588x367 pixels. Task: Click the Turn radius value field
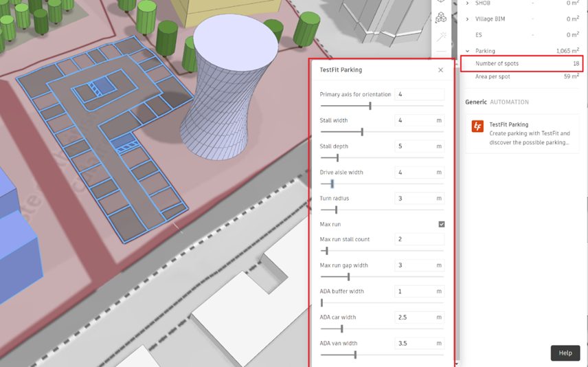pyautogui.click(x=419, y=198)
